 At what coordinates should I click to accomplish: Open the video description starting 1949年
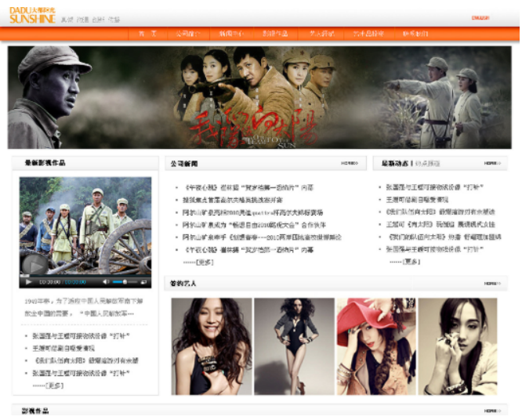coord(83,307)
